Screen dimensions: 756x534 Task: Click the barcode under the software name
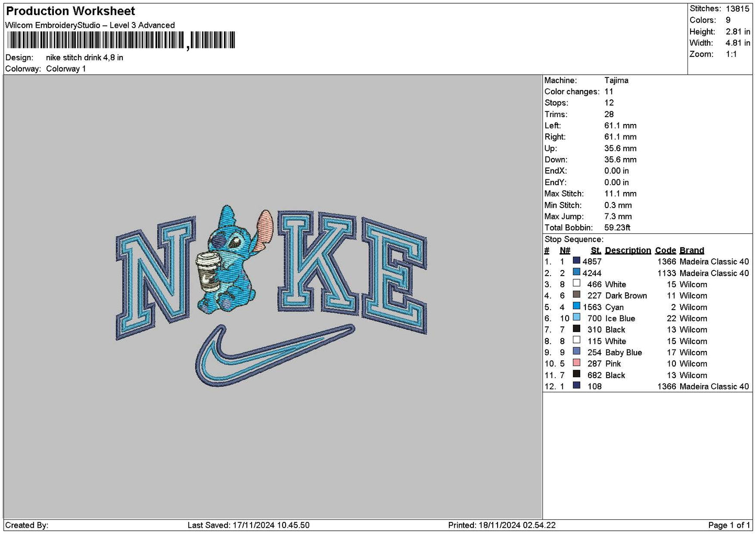pyautogui.click(x=121, y=40)
